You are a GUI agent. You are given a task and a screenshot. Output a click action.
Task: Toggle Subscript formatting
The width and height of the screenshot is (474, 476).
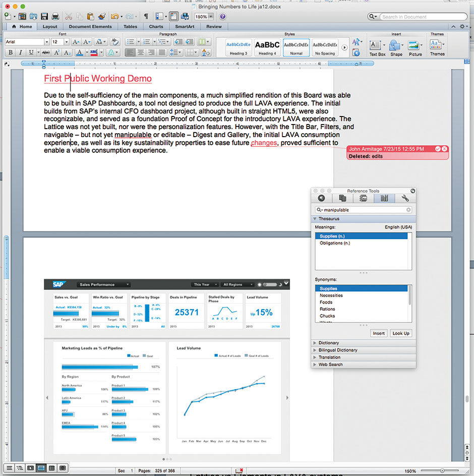coord(67,52)
